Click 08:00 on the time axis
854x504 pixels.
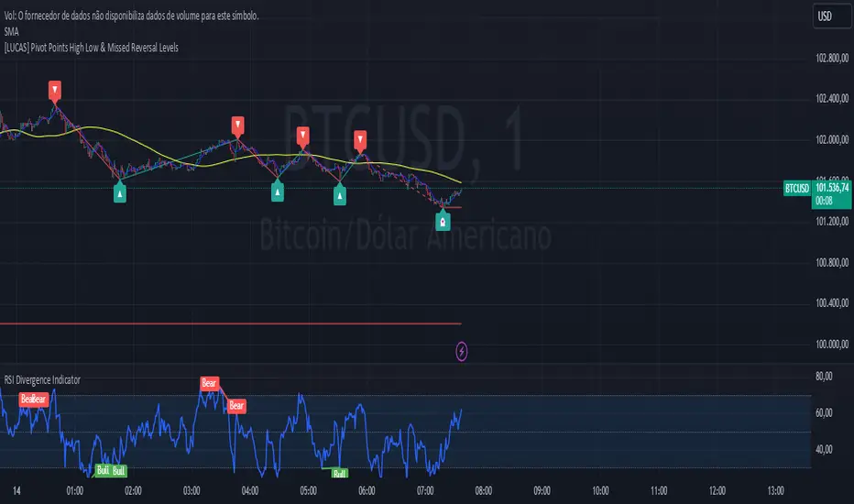[x=483, y=491]
